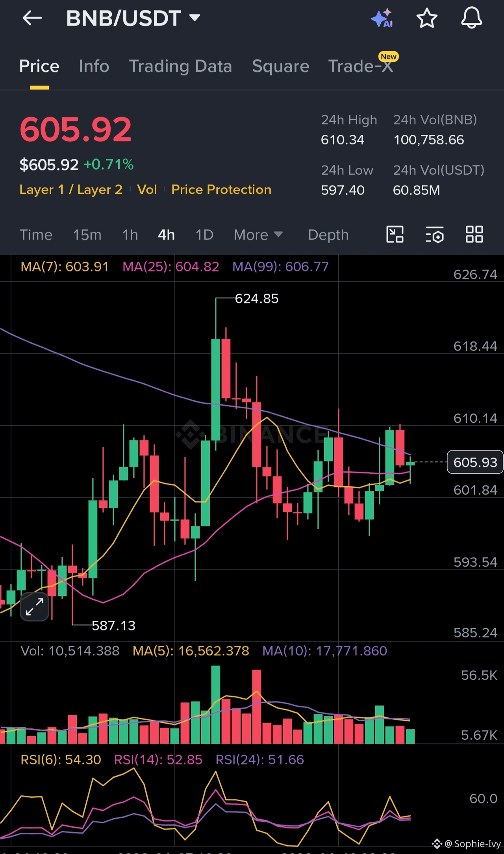This screenshot has width=504, height=854.
Task: Switch to the Price tab
Action: tap(39, 66)
